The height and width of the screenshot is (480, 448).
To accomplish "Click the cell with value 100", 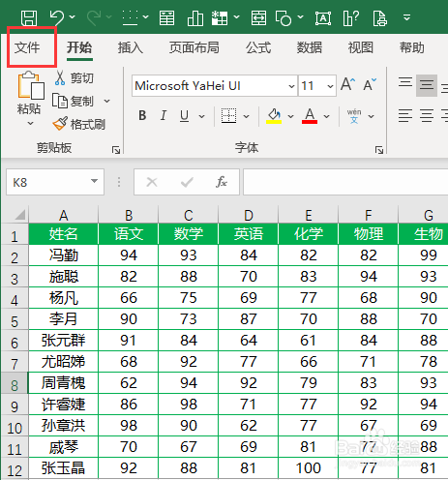I will (309, 468).
